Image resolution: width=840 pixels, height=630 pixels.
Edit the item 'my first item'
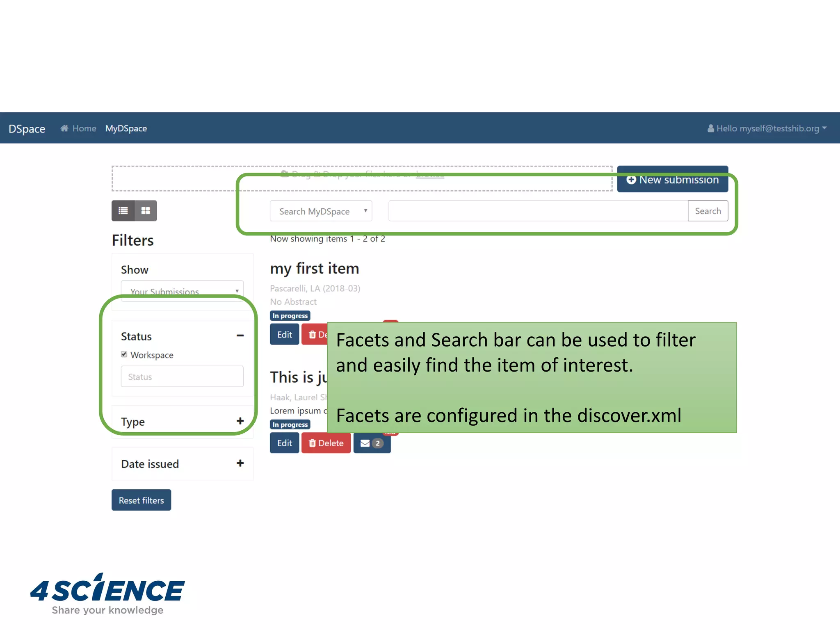point(285,334)
